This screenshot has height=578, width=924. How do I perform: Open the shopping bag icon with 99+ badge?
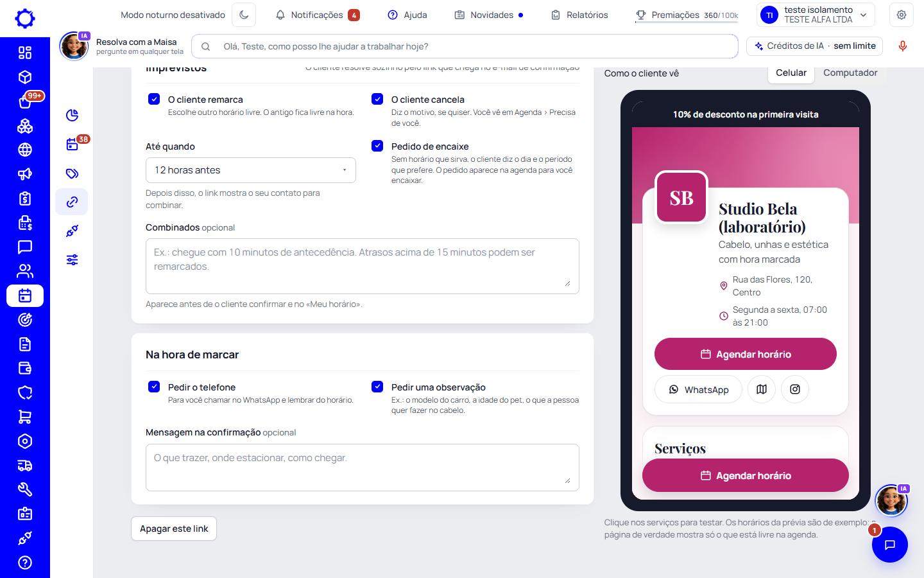pos(25,101)
